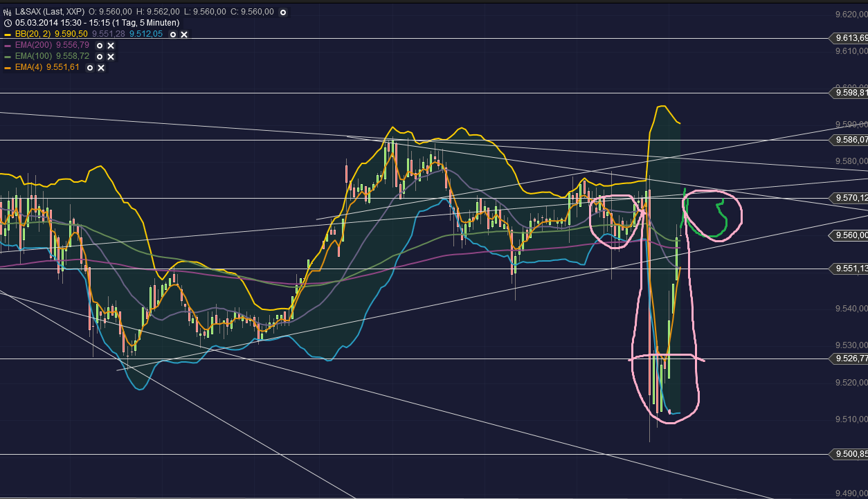The image size is (868, 499).
Task: Click the green EMA(100) color marker
Action: 8,56
